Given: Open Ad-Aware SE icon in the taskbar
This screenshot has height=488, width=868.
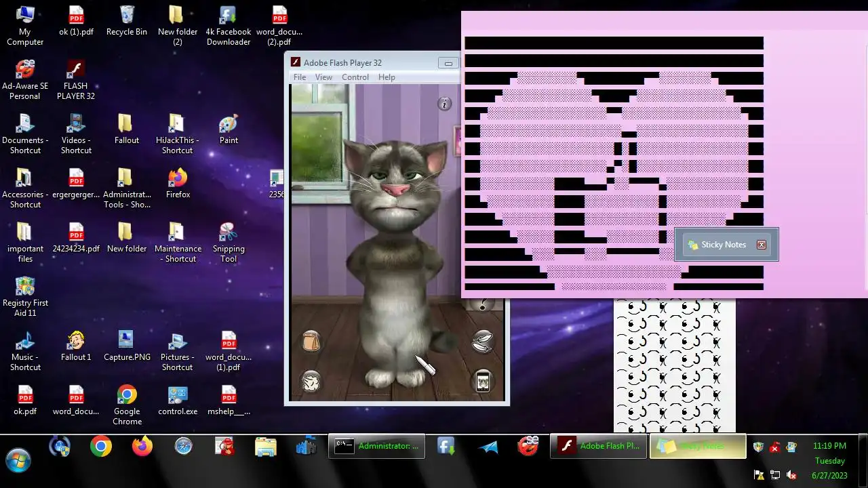Looking at the screenshot, I should tap(528, 446).
